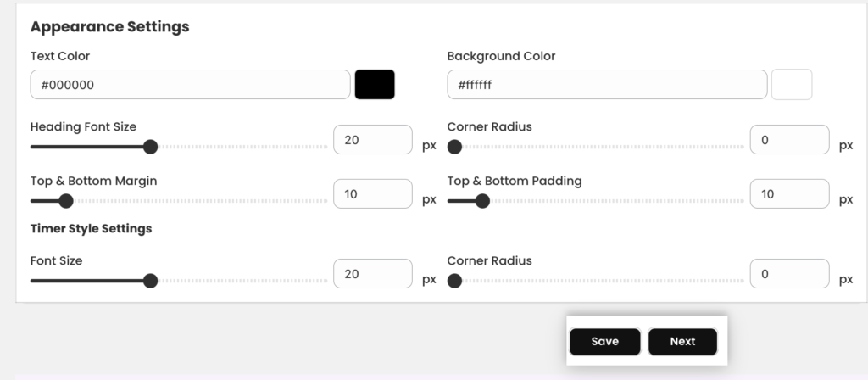Click the white Background Color swatch
Screen dimensions: 868x380
coord(792,84)
